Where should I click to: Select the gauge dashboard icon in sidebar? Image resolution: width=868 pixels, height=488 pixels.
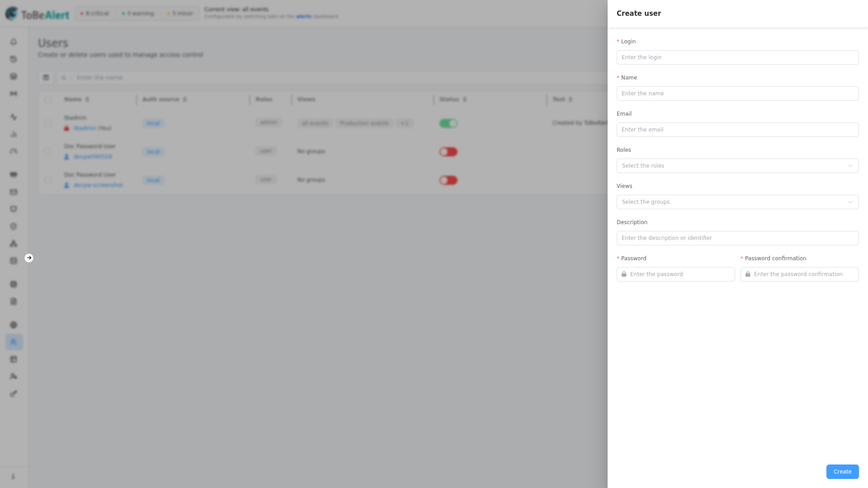(x=14, y=151)
